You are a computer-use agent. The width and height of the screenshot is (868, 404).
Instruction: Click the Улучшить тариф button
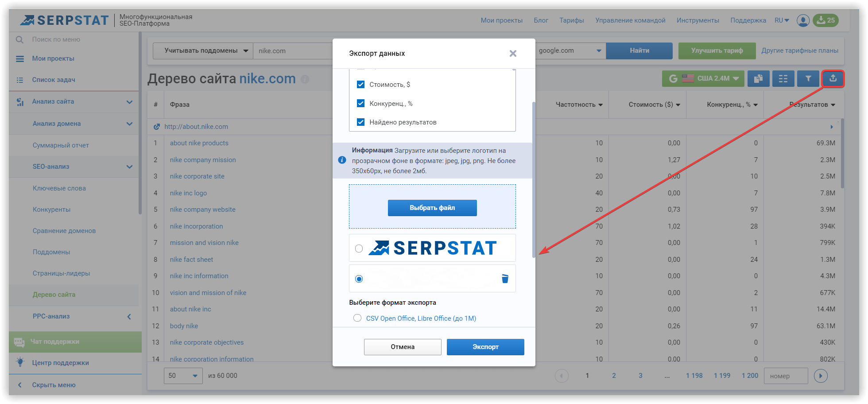coord(717,51)
